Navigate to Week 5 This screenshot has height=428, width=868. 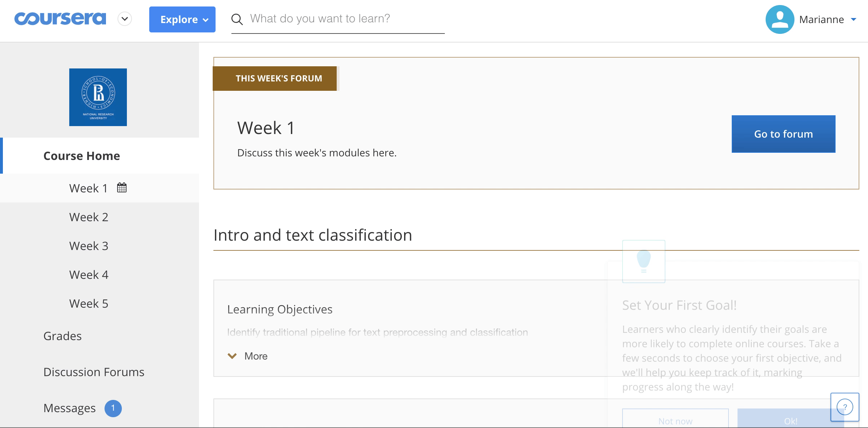click(89, 303)
